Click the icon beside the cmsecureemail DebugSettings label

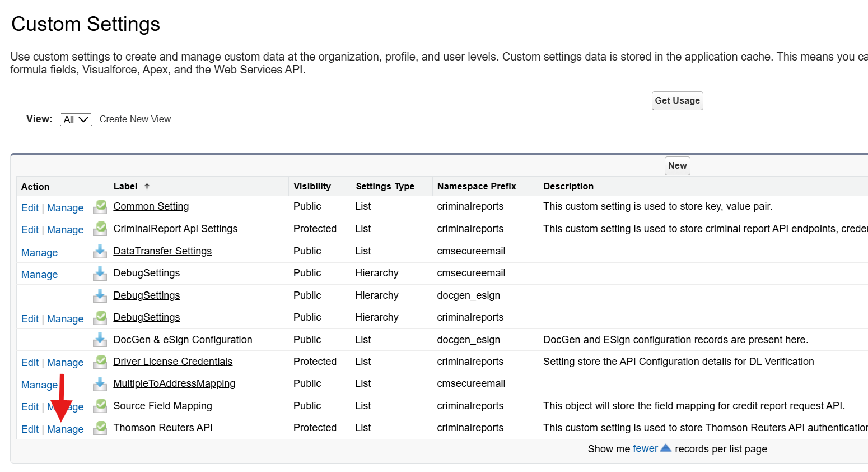coord(100,273)
